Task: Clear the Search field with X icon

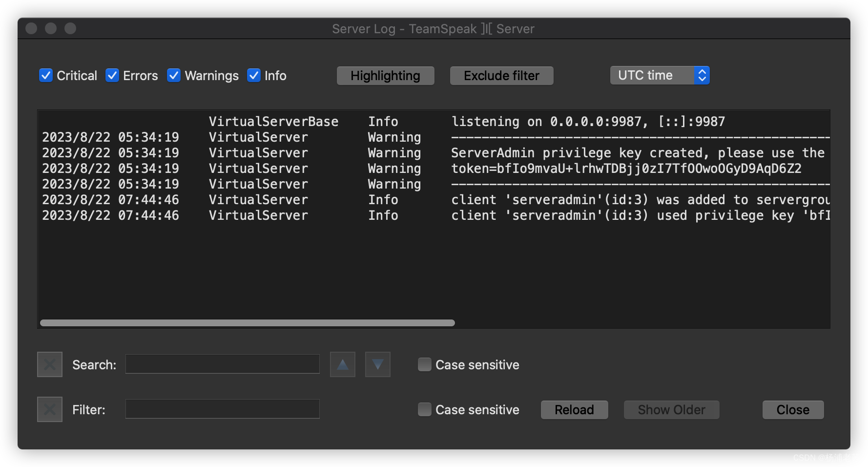Action: coord(50,364)
